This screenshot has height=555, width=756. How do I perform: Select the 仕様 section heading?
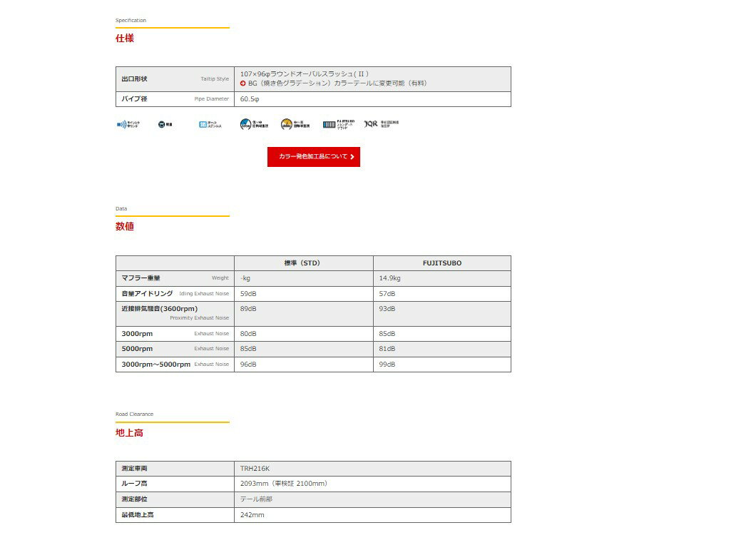click(125, 39)
